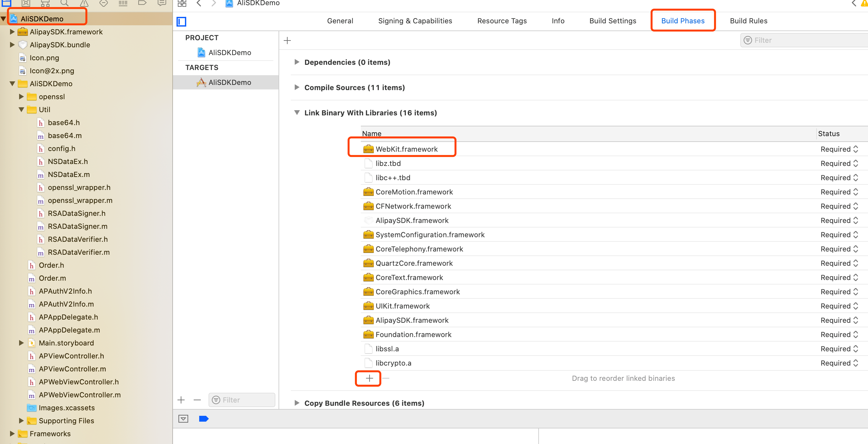Image resolution: width=868 pixels, height=444 pixels.
Task: Select AliSDKDemo under PROJECT
Action: [x=229, y=53]
